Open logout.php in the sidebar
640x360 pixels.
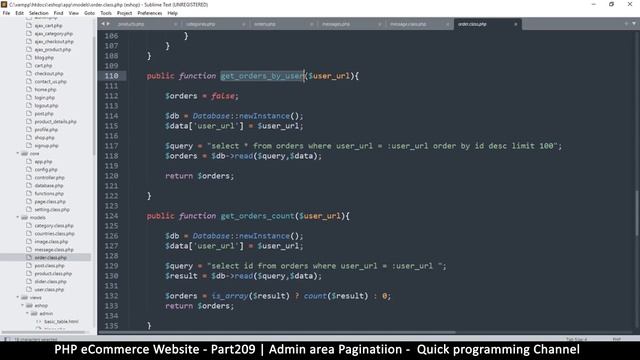pos(46,106)
